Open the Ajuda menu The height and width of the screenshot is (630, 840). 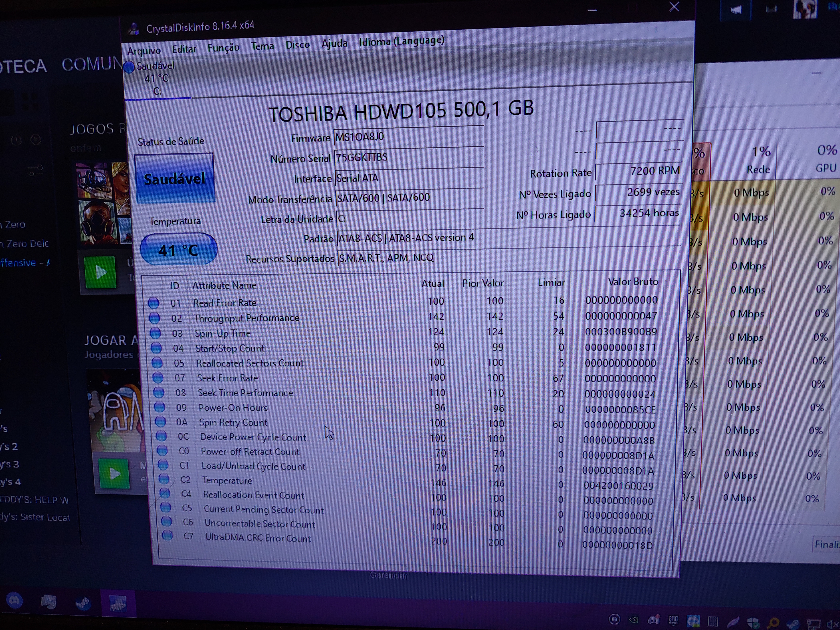334,44
